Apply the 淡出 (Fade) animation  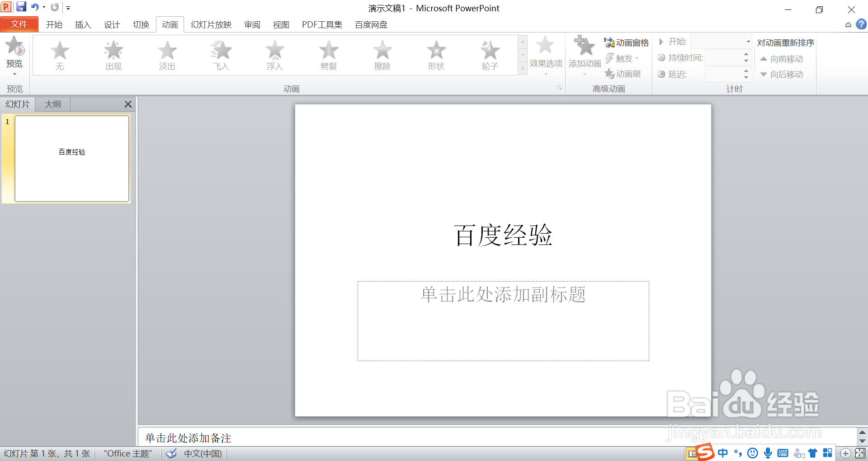[167, 54]
